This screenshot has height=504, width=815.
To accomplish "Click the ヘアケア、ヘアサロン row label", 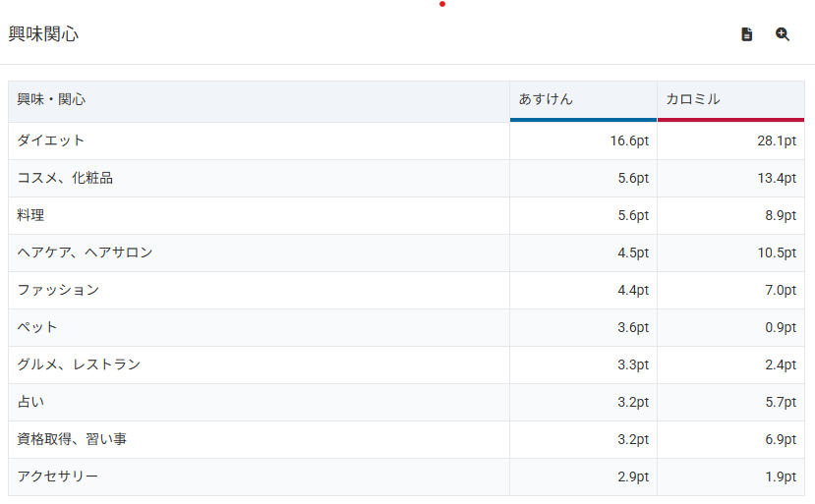I will (x=86, y=252).
